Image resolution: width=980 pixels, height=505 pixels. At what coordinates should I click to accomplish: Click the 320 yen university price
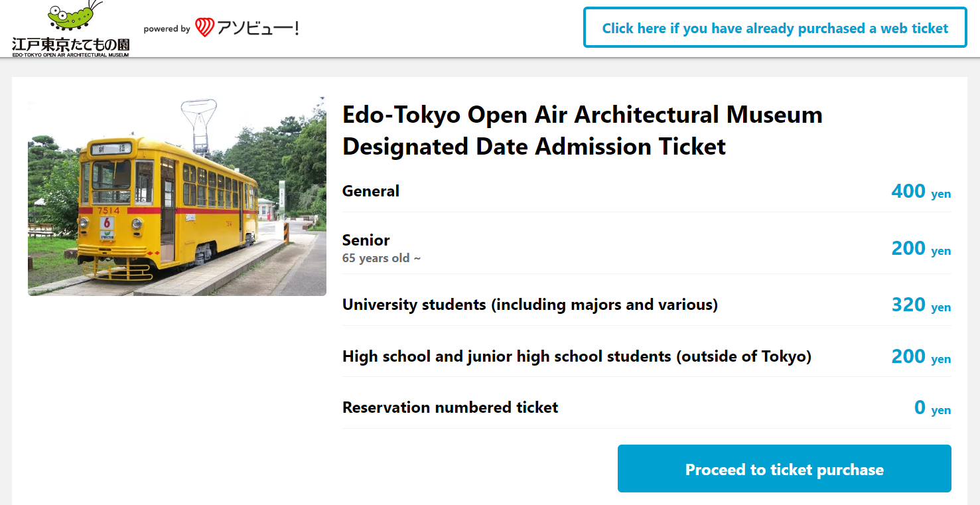(921, 305)
